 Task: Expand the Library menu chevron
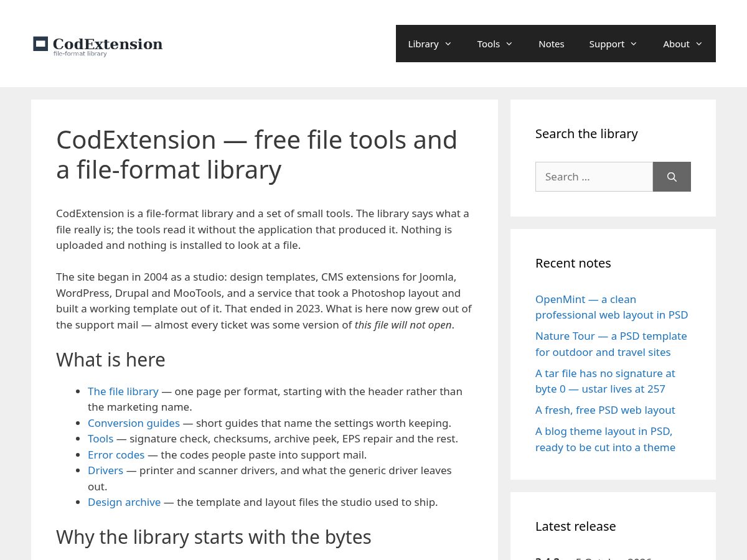click(448, 44)
